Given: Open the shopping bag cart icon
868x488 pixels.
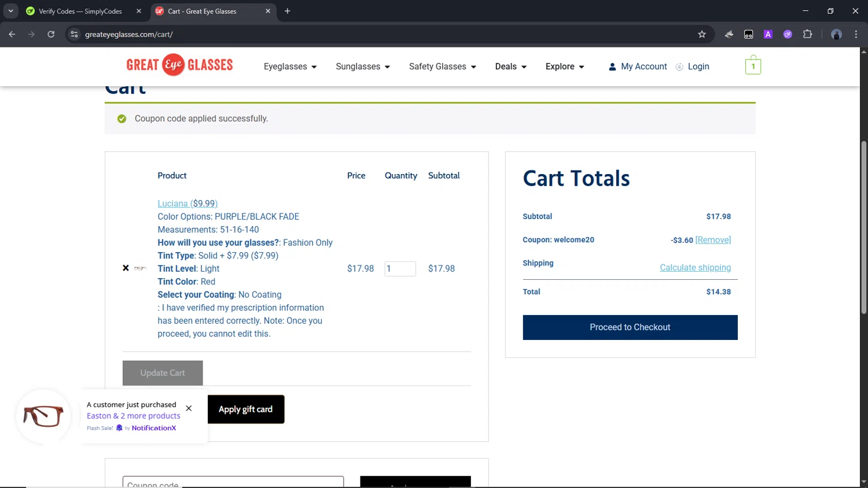Looking at the screenshot, I should 753,65.
